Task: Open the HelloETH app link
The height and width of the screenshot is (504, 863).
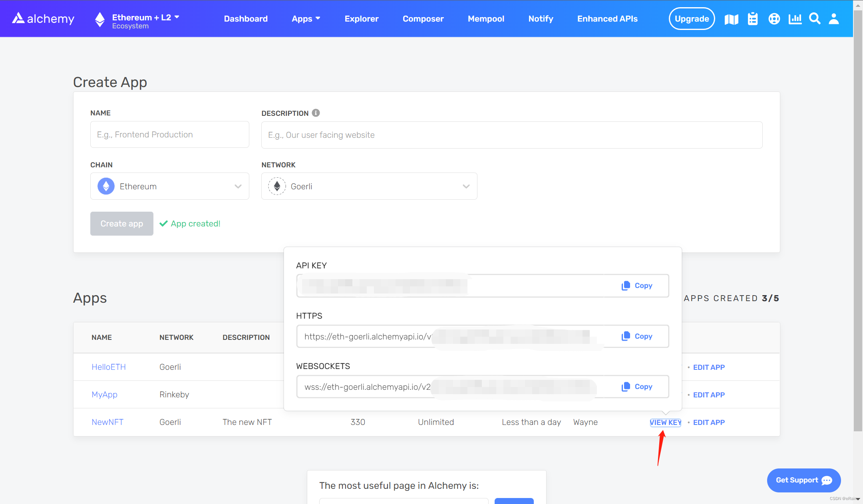Action: click(109, 367)
